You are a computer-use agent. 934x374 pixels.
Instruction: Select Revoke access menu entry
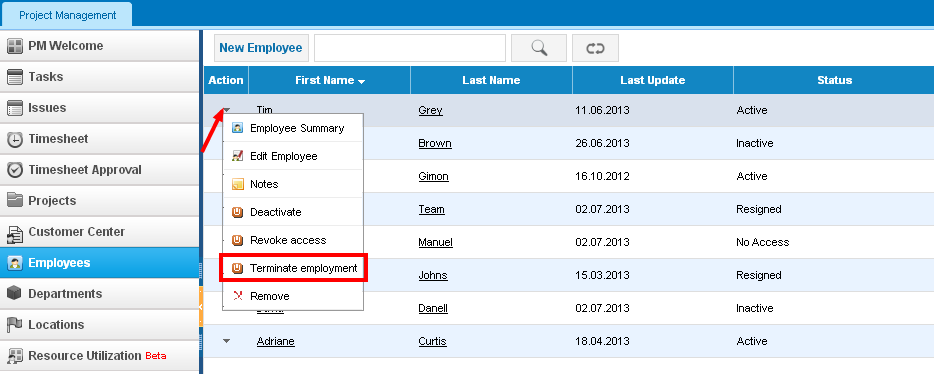click(293, 240)
